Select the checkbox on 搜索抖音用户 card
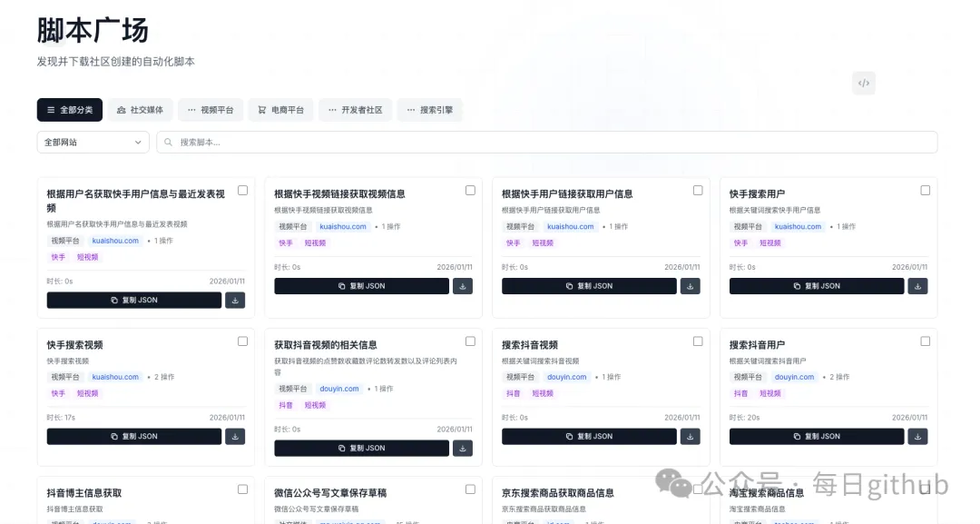Image resolution: width=980 pixels, height=524 pixels. point(925,341)
